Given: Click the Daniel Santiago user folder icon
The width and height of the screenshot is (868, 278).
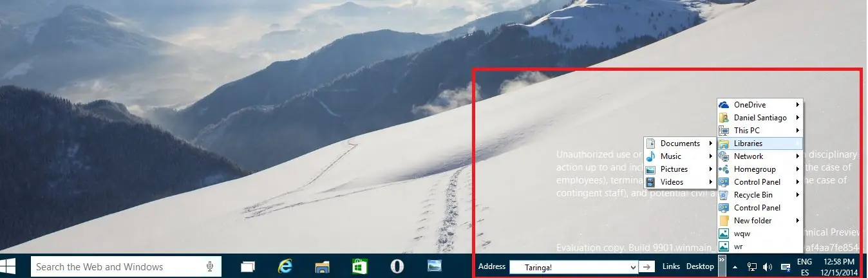Looking at the screenshot, I should pos(724,118).
